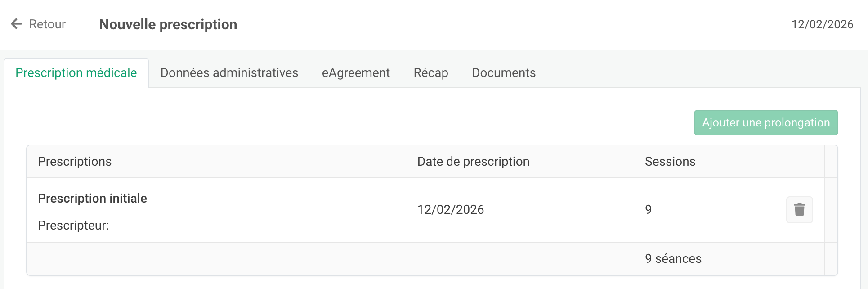Image resolution: width=868 pixels, height=289 pixels.
Task: Click the Prescripteur label in the row
Action: (x=73, y=226)
